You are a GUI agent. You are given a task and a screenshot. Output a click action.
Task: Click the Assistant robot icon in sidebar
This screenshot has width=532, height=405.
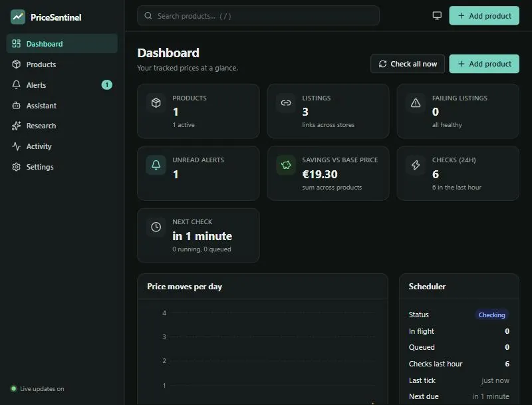(x=16, y=106)
